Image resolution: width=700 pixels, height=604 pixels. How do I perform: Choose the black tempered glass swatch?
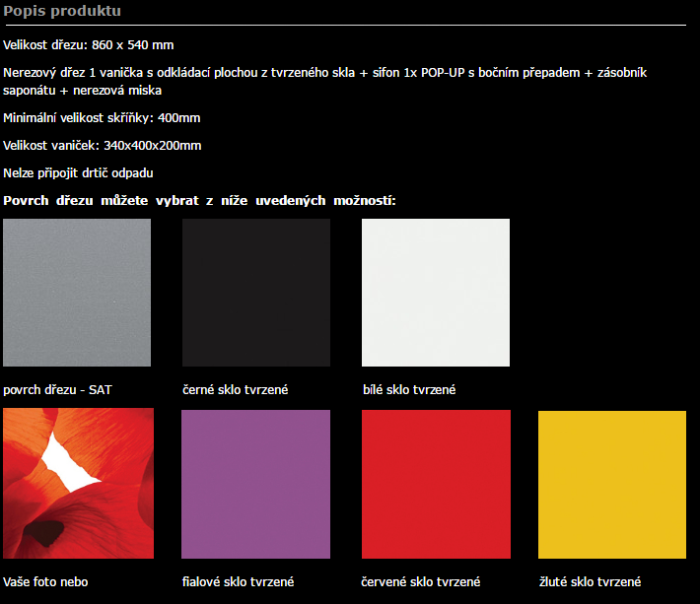[x=256, y=293]
